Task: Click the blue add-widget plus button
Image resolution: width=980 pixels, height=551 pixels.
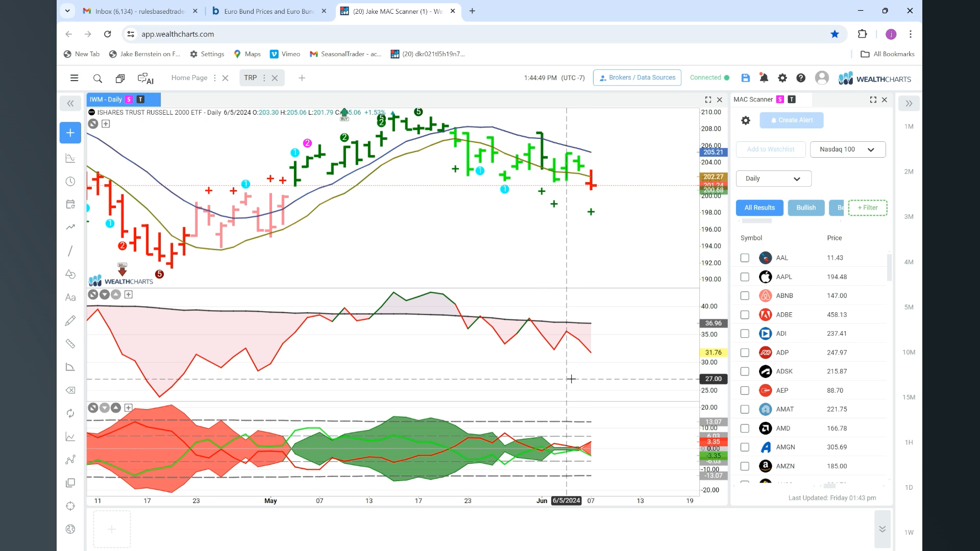Action: click(70, 133)
